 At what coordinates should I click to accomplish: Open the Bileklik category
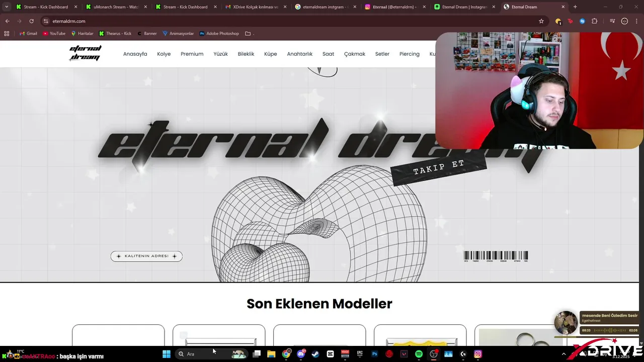click(246, 54)
